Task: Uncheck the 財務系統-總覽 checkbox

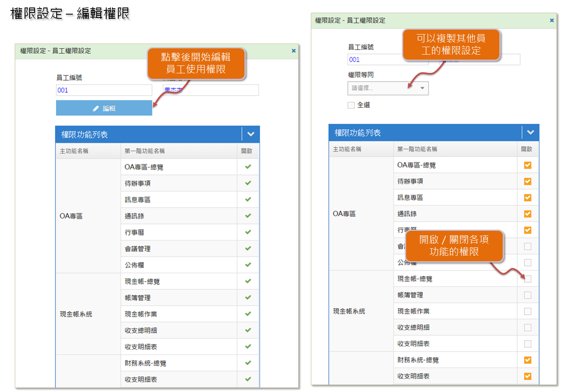Action: pos(528,360)
